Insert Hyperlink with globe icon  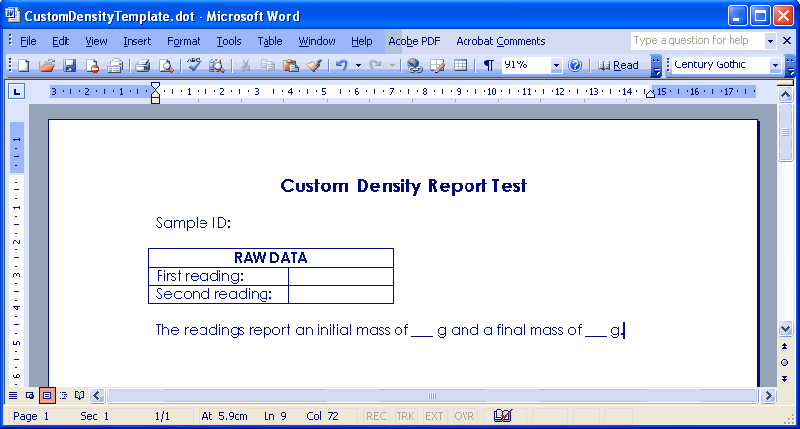[414, 65]
